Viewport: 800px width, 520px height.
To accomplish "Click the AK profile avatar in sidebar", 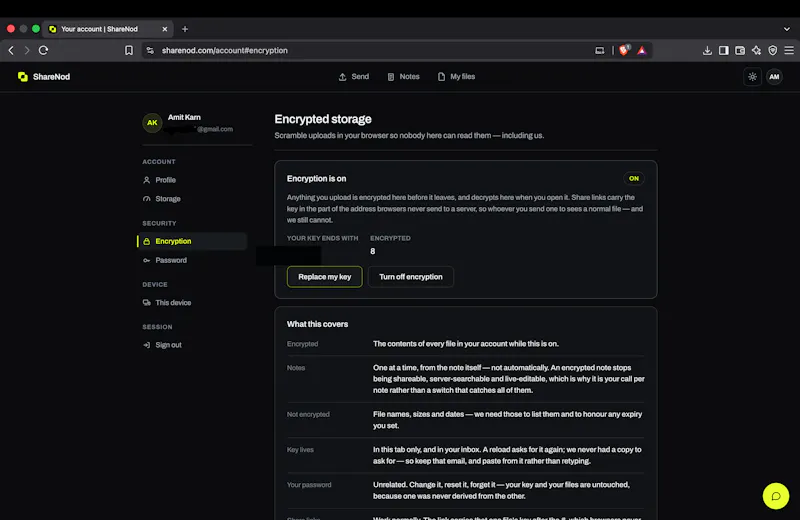I will (152, 122).
